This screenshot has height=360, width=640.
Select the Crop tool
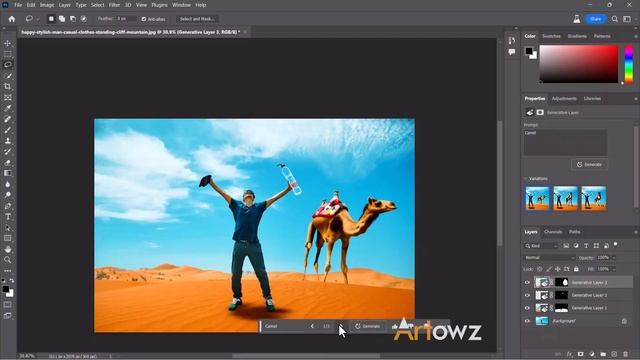click(x=7, y=87)
